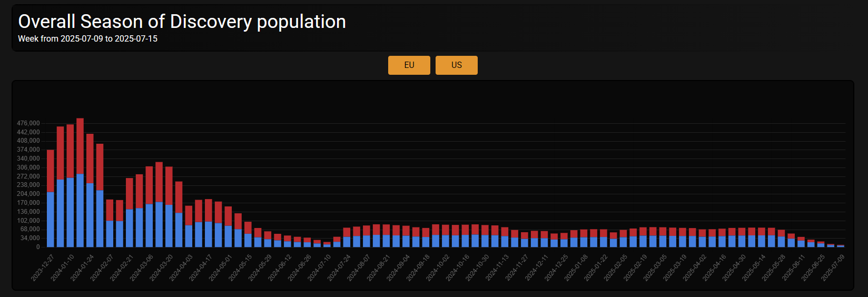Click the red segment of the 2024-03-06 bar
This screenshot has height=297, width=868.
(149, 185)
